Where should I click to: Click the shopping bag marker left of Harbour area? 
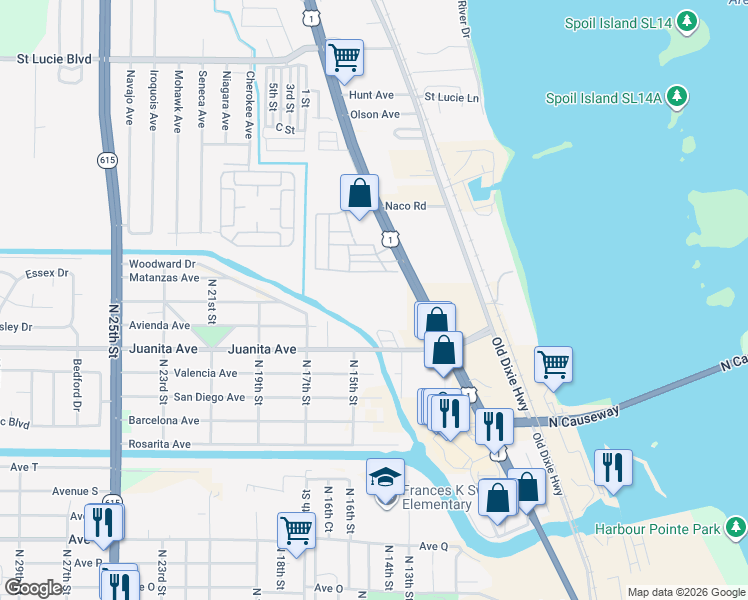pyautogui.click(x=498, y=498)
